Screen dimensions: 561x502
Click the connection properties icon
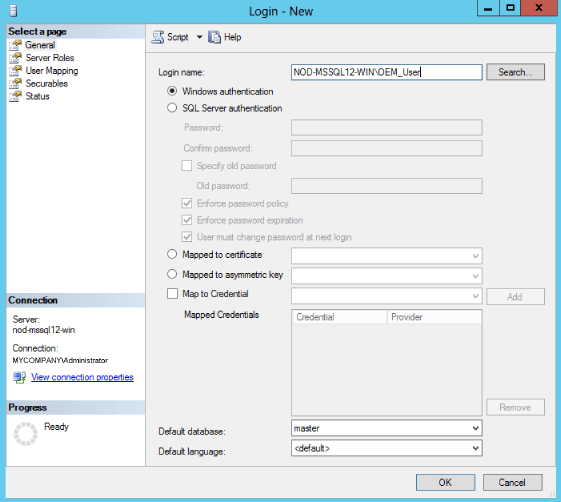pyautogui.click(x=20, y=377)
